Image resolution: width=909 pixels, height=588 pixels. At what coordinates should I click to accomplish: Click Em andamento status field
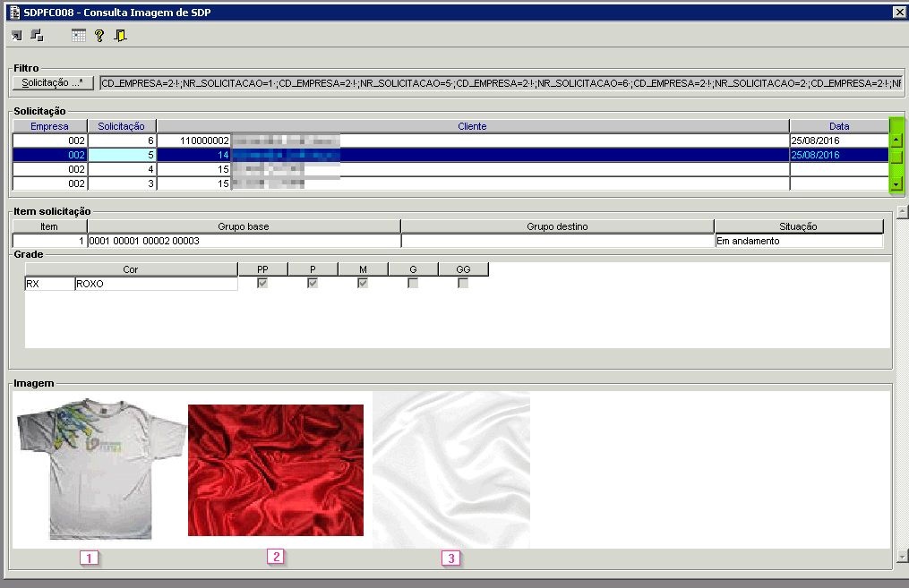pyautogui.click(x=799, y=241)
